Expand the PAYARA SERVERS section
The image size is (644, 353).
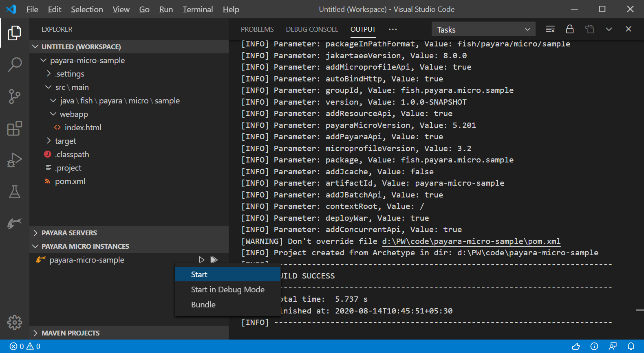click(69, 233)
